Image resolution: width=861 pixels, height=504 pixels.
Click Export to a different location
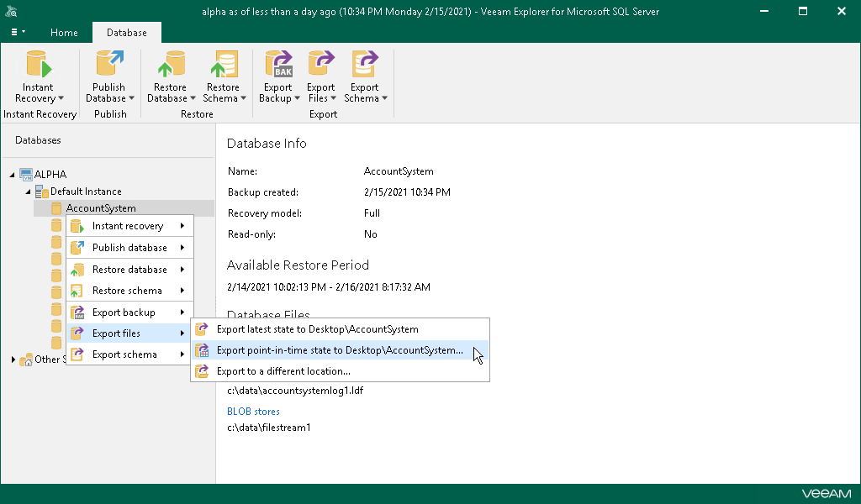(340, 371)
